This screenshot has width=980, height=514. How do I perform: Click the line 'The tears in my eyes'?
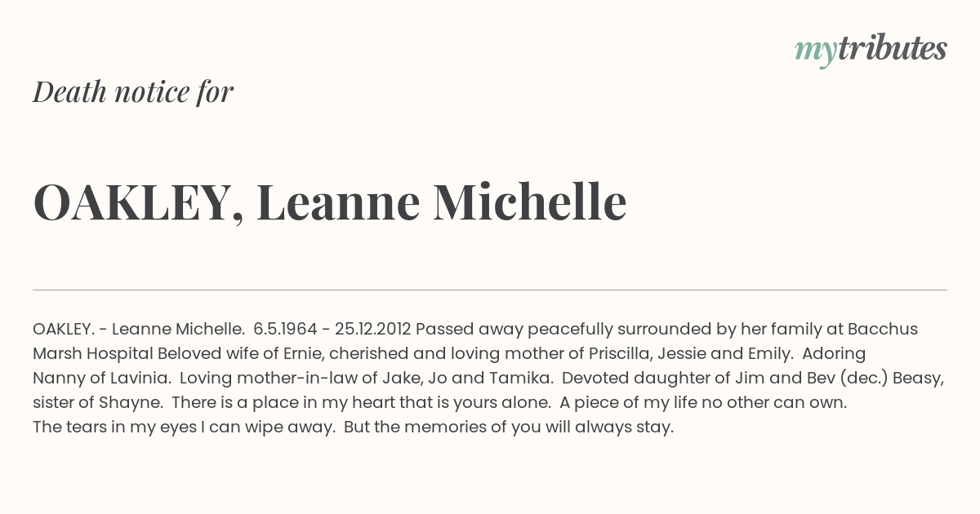pos(114,428)
